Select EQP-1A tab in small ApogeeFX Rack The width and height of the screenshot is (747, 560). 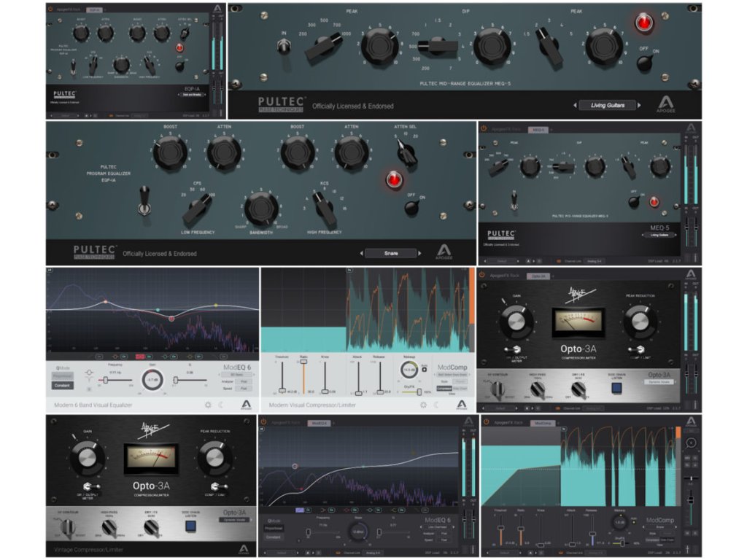94,9
